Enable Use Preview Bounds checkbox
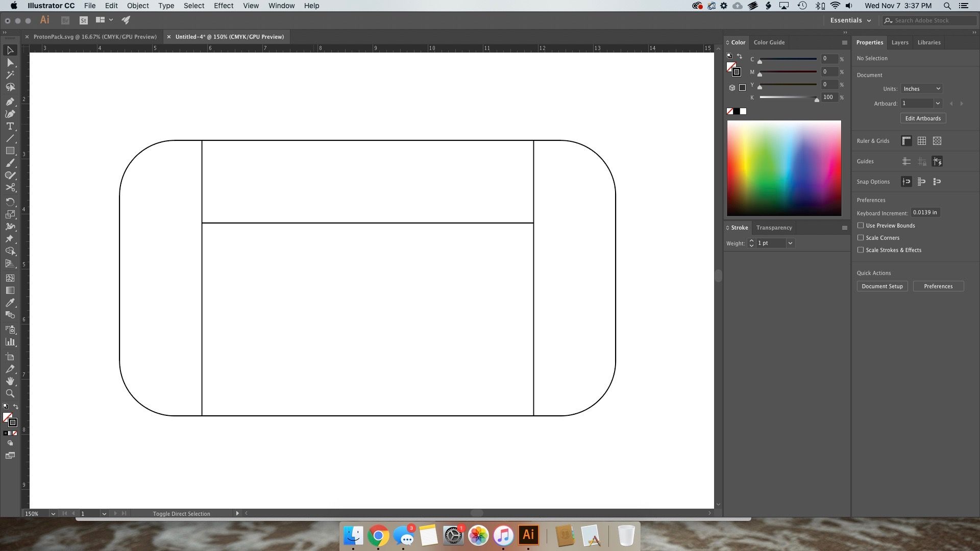 [x=861, y=226]
